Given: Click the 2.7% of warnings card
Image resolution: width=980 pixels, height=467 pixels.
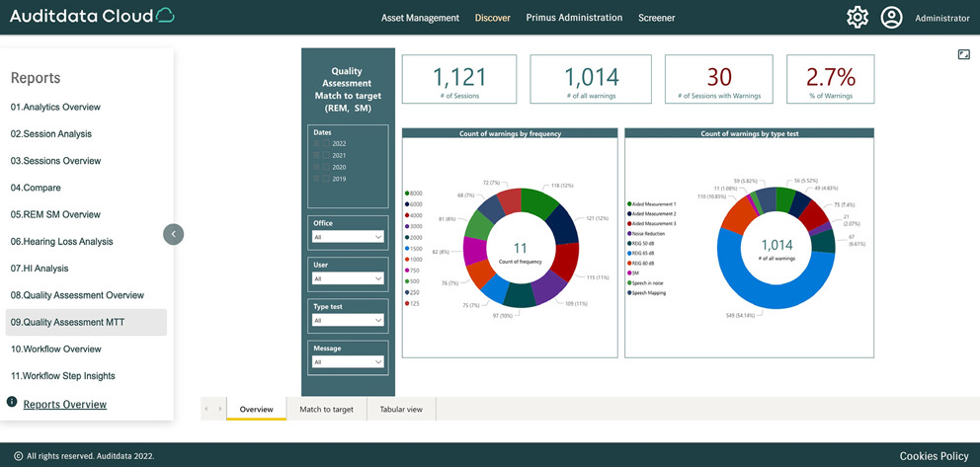Looking at the screenshot, I should pyautogui.click(x=831, y=79).
